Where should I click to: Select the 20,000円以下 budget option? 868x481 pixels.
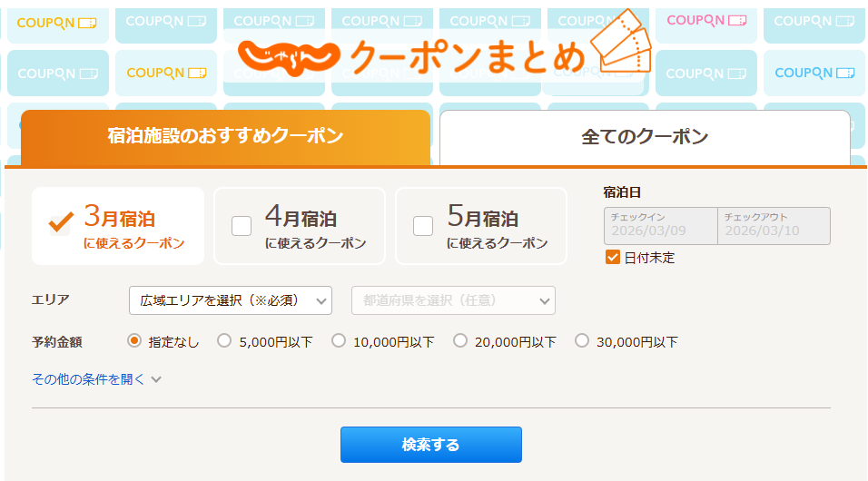460,341
